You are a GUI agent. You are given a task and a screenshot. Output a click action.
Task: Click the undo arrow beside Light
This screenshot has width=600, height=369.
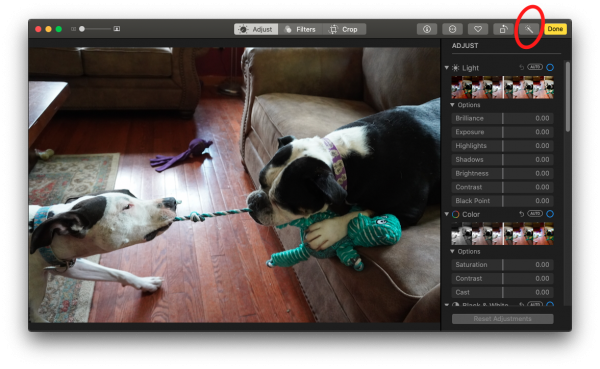521,67
